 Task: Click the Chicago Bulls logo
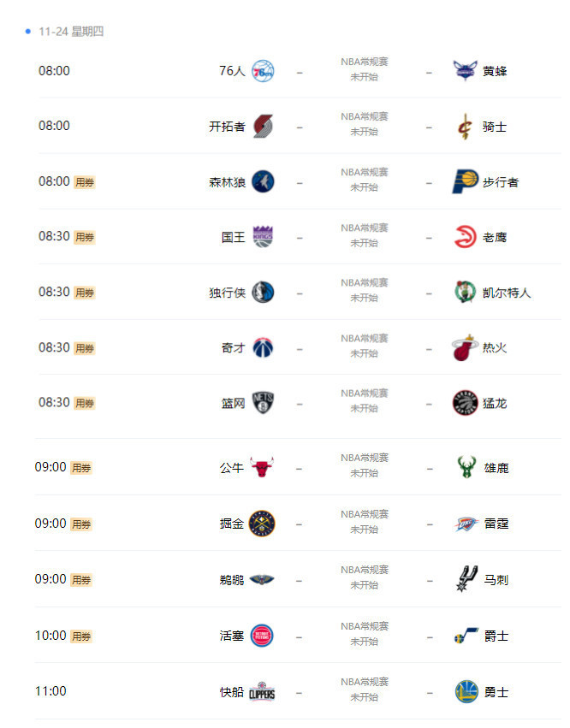click(x=262, y=467)
